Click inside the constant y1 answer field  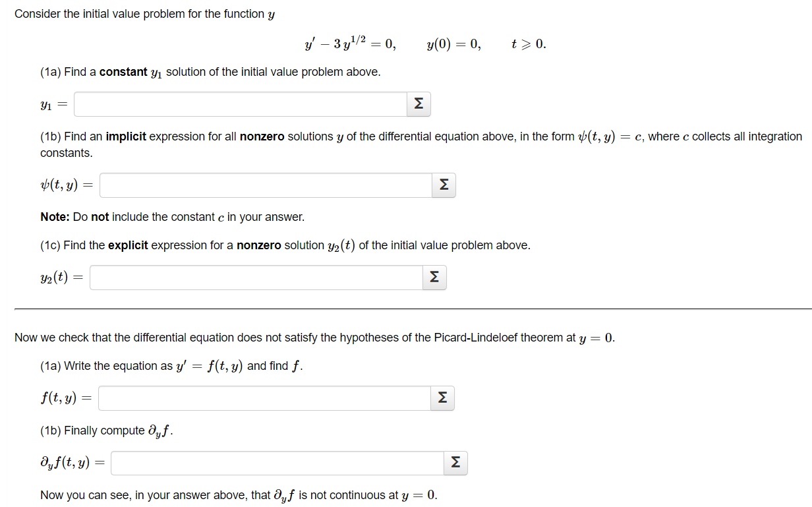point(240,104)
